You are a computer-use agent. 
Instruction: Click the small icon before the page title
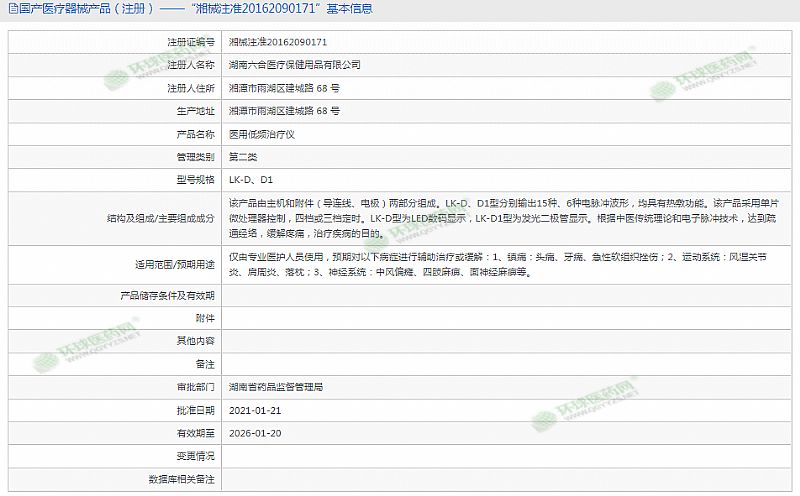click(10, 11)
